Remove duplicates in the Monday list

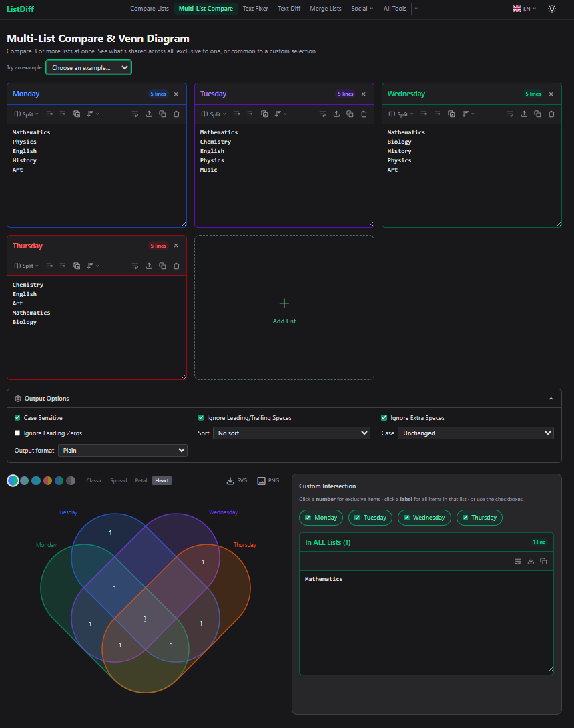(x=77, y=114)
